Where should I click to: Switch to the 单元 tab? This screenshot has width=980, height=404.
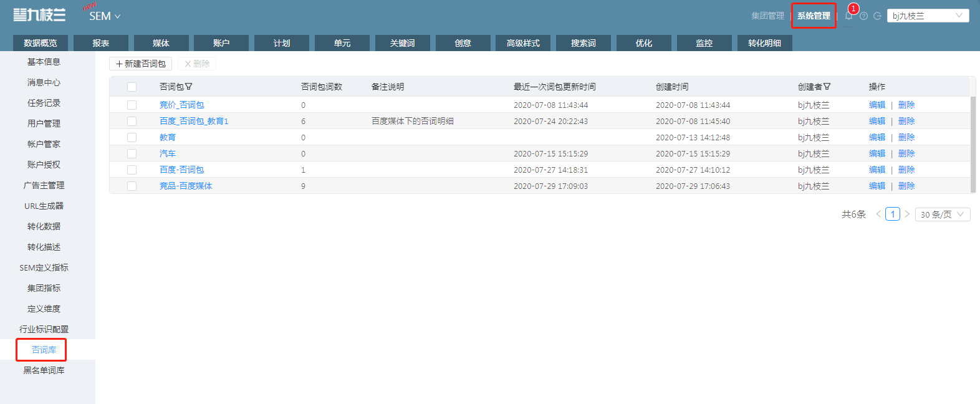[x=342, y=43]
